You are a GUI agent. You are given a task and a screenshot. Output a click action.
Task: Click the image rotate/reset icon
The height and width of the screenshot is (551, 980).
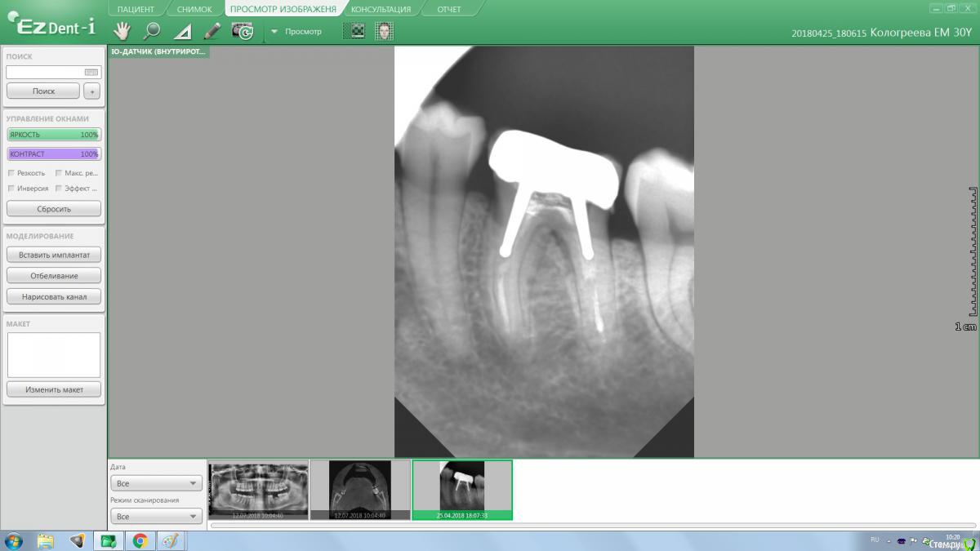click(243, 31)
